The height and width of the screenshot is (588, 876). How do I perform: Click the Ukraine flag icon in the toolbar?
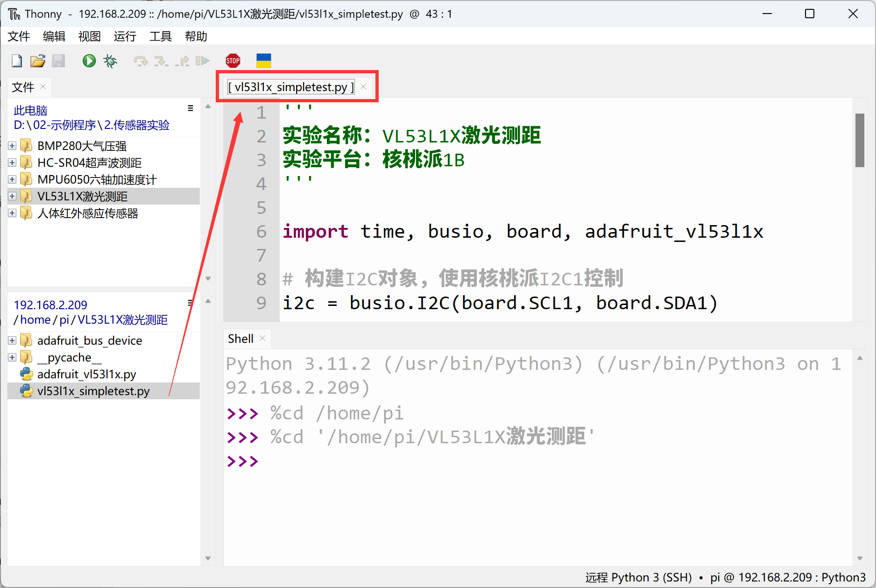[x=264, y=61]
